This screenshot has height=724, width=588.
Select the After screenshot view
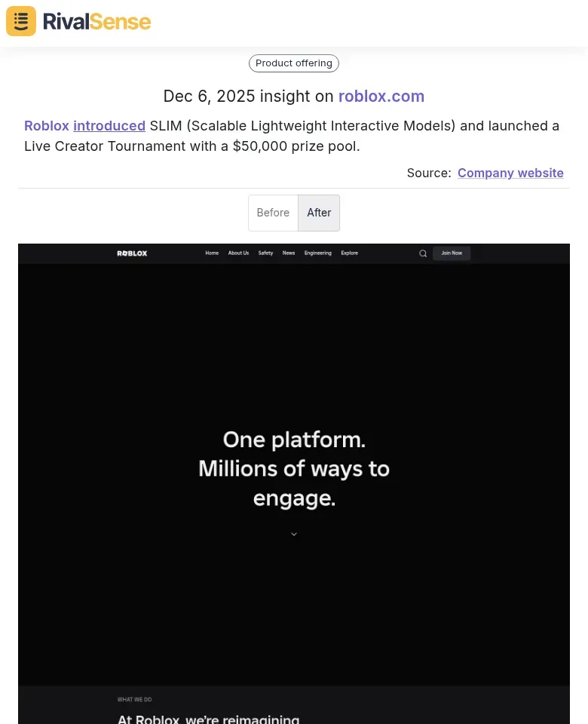point(319,213)
